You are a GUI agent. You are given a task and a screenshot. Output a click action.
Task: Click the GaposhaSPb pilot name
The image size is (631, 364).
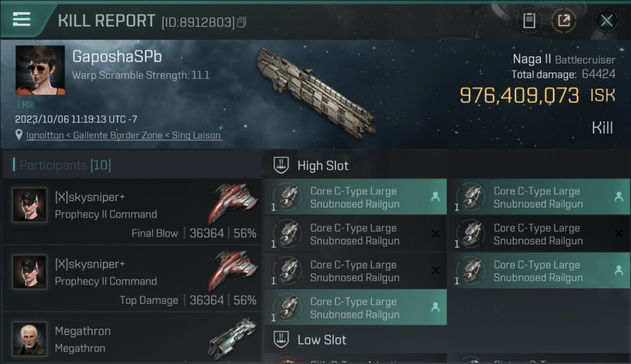tap(117, 57)
